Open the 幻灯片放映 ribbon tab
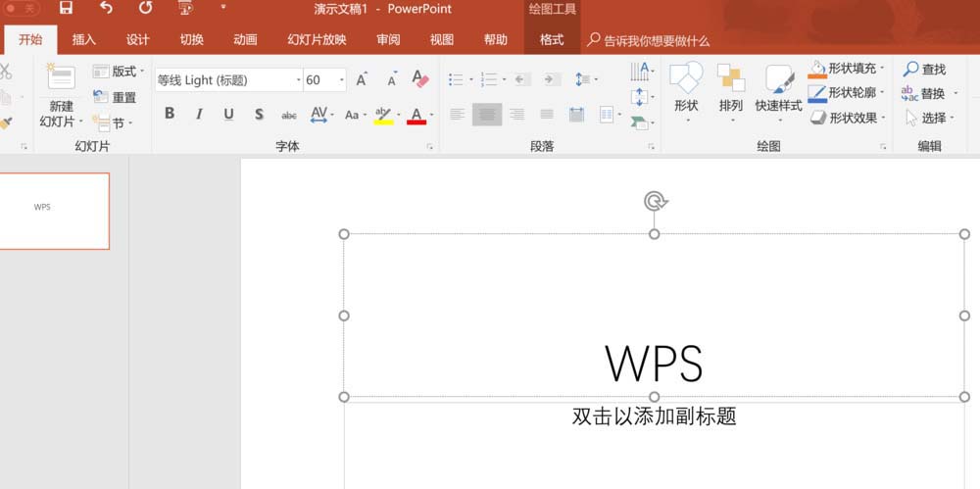Image resolution: width=980 pixels, height=489 pixels. (317, 40)
